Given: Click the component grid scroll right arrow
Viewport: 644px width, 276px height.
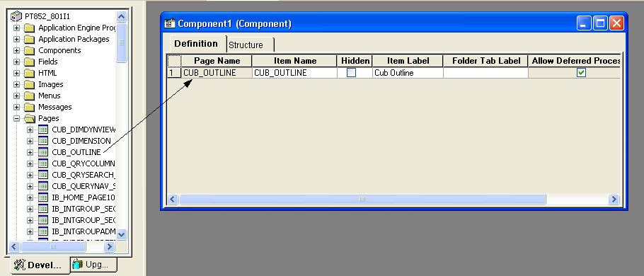Looking at the screenshot, I should click(614, 199).
